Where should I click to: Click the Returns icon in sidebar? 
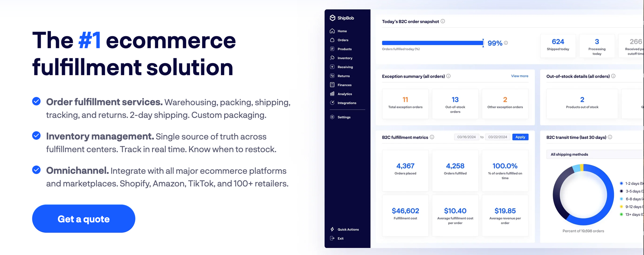(332, 76)
